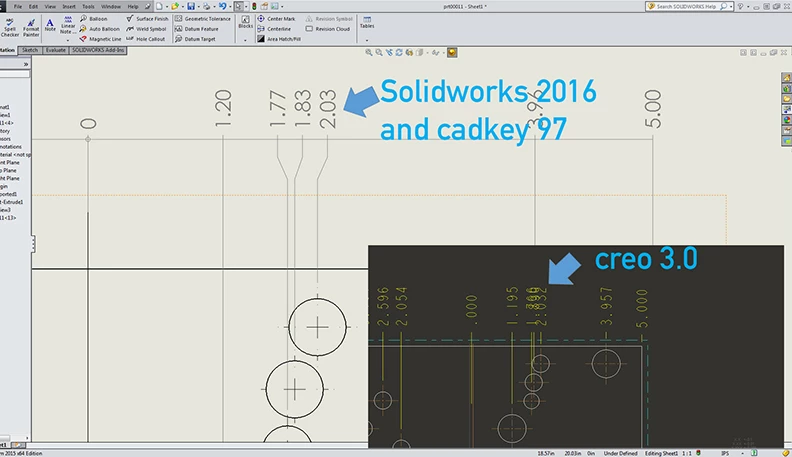The width and height of the screenshot is (792, 457).
Task: Insert a Center Mark
Action: 276,19
